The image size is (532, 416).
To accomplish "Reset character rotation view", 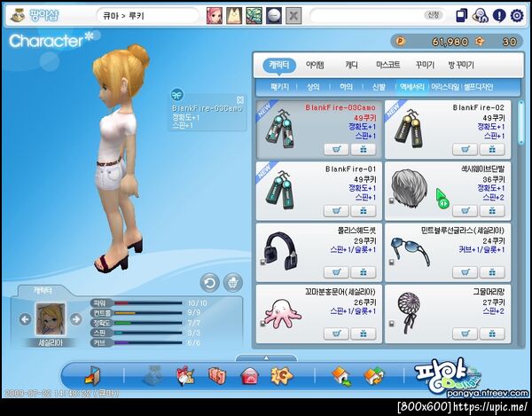I will pyautogui.click(x=209, y=283).
